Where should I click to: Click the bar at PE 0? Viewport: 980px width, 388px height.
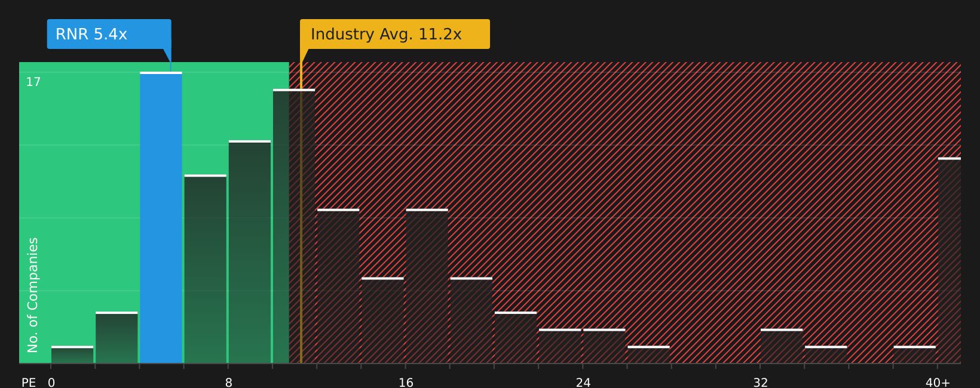pyautogui.click(x=72, y=355)
